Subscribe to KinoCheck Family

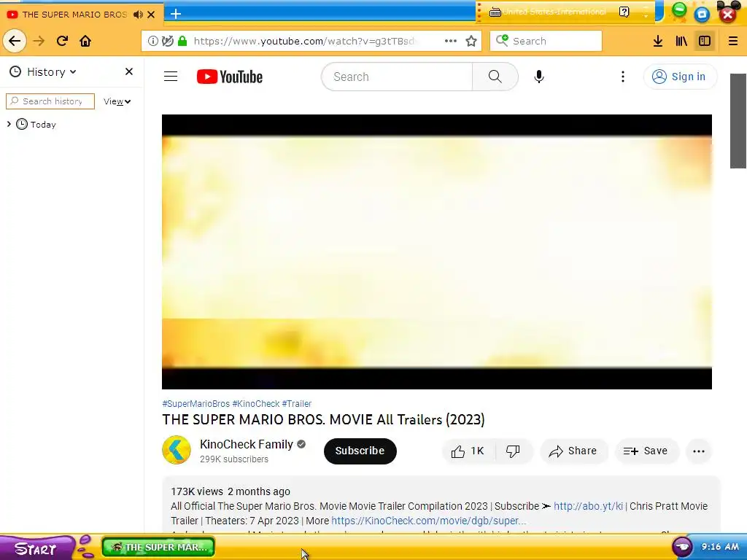point(360,451)
